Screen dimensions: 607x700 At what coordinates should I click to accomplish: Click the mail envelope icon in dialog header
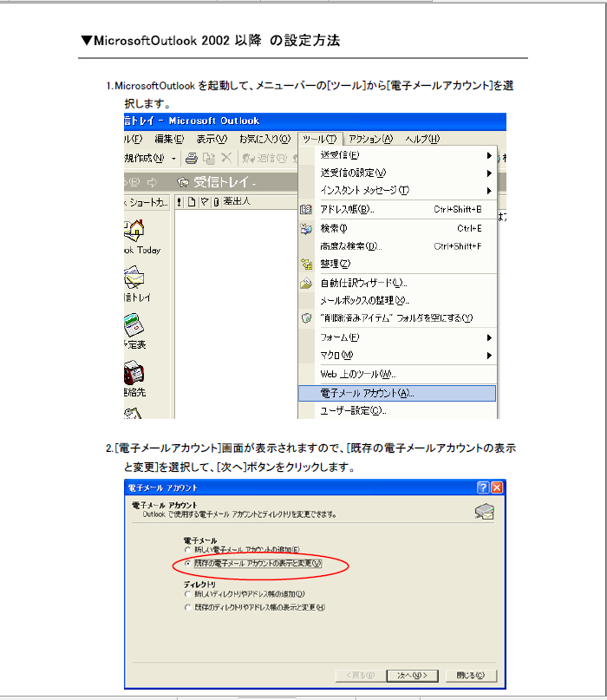(484, 512)
